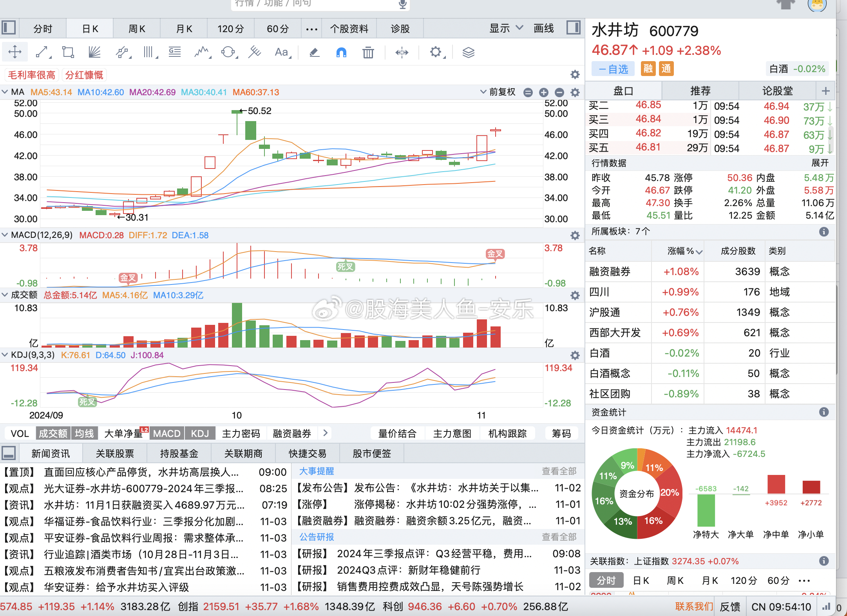Screen dimensions: 847x616
Task: Click the 画线 drawing button
Action: pyautogui.click(x=544, y=28)
